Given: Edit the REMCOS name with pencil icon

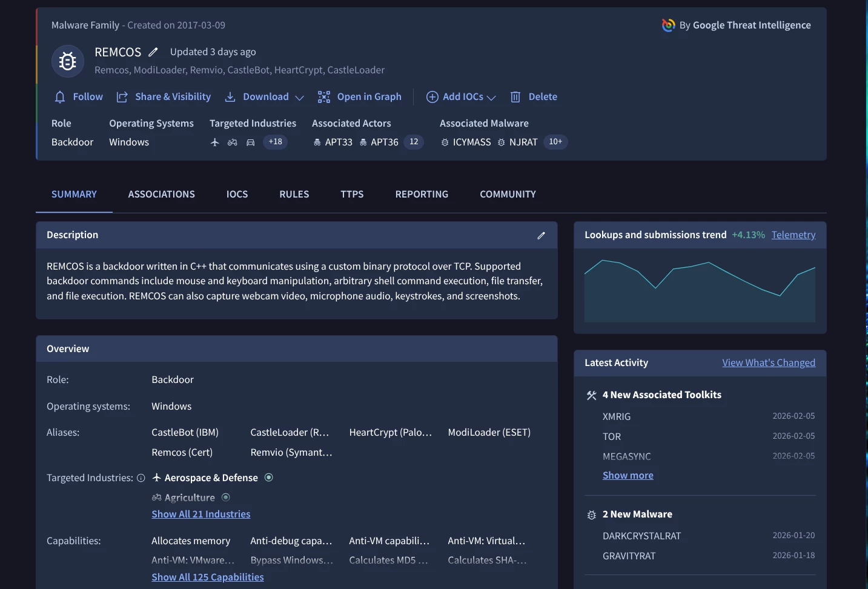Looking at the screenshot, I should (x=153, y=52).
